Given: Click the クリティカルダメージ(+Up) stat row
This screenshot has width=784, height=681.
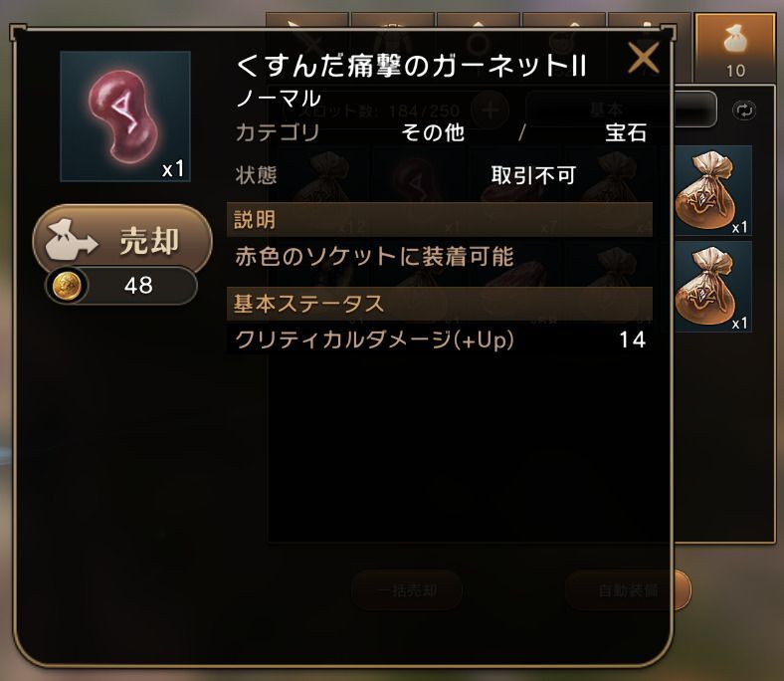Looking at the screenshot, I should [x=440, y=340].
